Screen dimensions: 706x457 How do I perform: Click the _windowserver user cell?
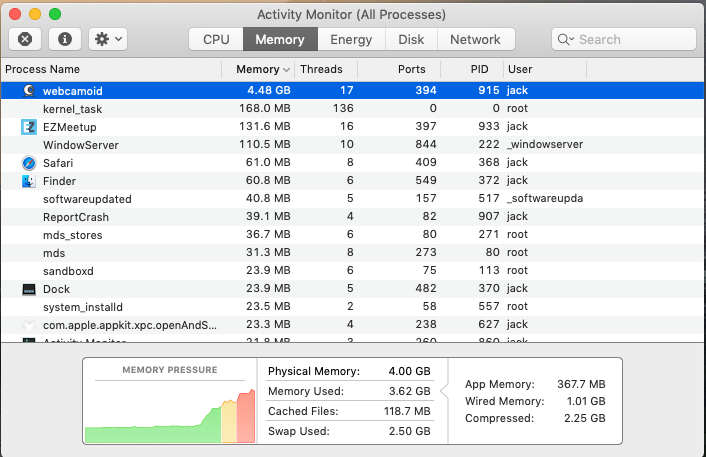[x=545, y=145]
